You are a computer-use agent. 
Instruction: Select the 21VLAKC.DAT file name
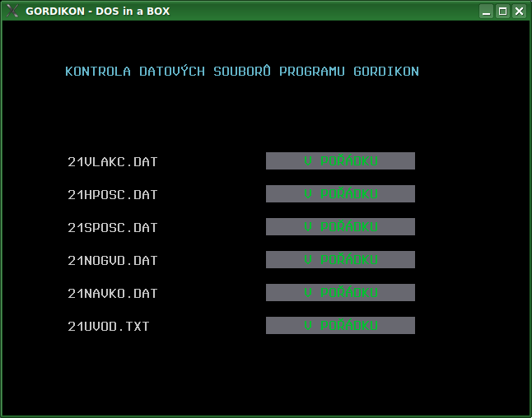point(112,161)
